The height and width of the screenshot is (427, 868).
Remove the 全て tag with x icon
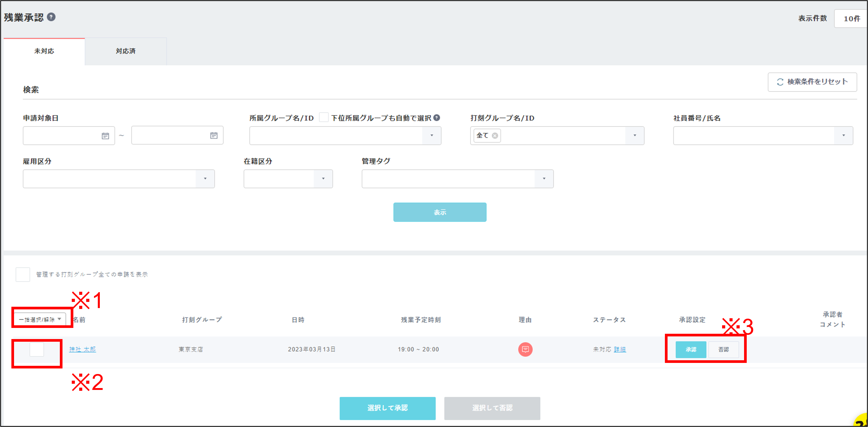pyautogui.click(x=495, y=135)
